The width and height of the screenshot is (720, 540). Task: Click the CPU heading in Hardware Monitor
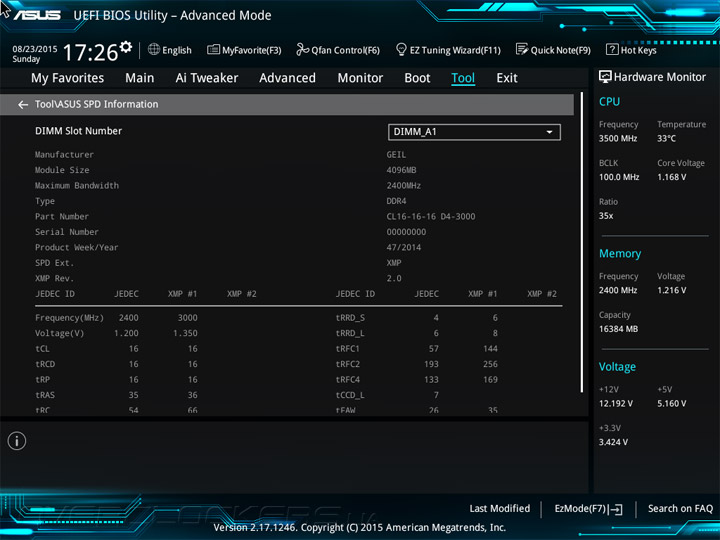click(x=609, y=101)
